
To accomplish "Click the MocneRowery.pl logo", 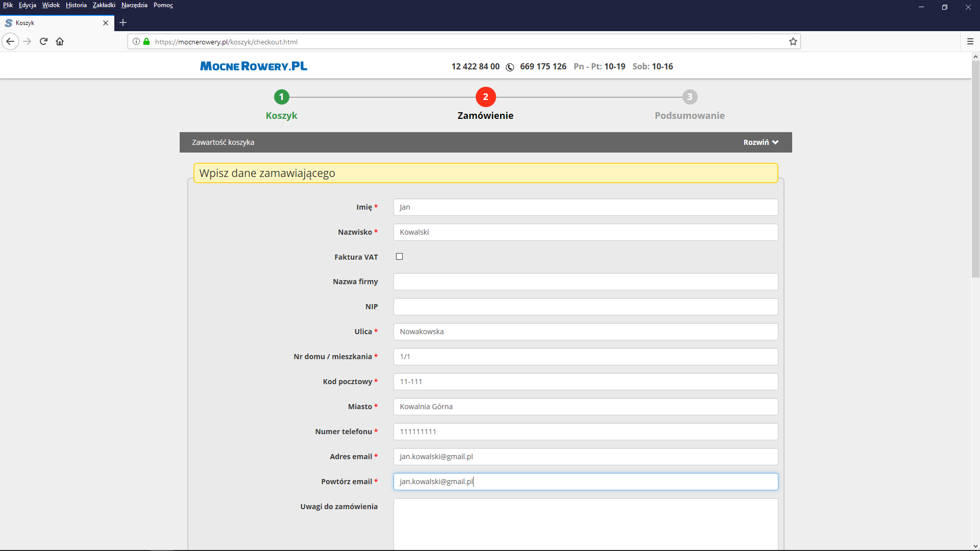I will 254,66.
